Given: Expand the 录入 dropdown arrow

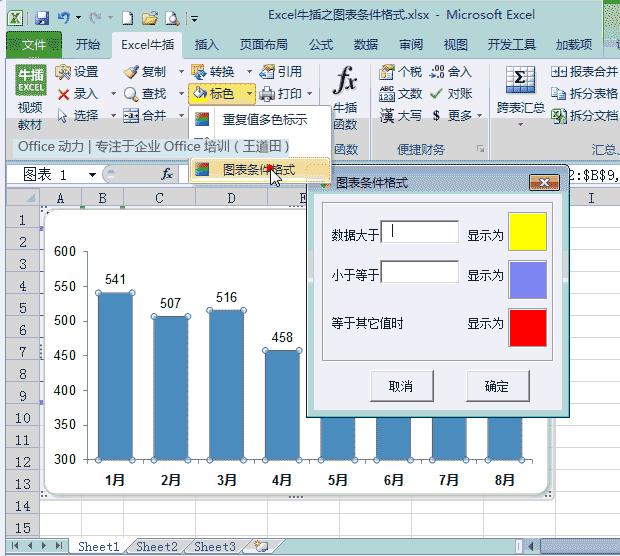Looking at the screenshot, I should coord(113,94).
